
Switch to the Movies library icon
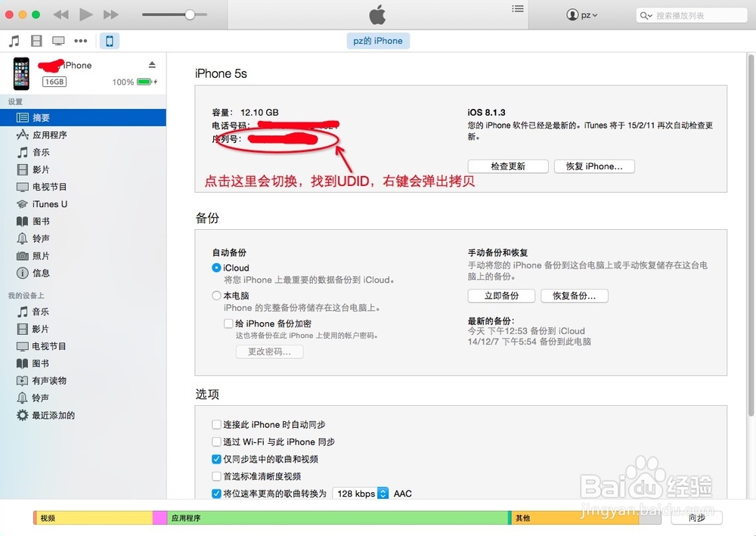pos(36,41)
